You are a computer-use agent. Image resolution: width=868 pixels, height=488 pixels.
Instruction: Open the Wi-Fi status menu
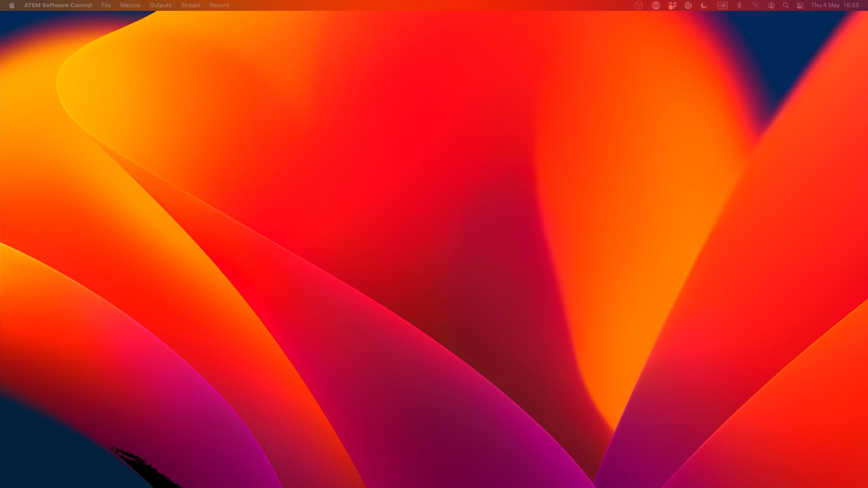(x=755, y=5)
